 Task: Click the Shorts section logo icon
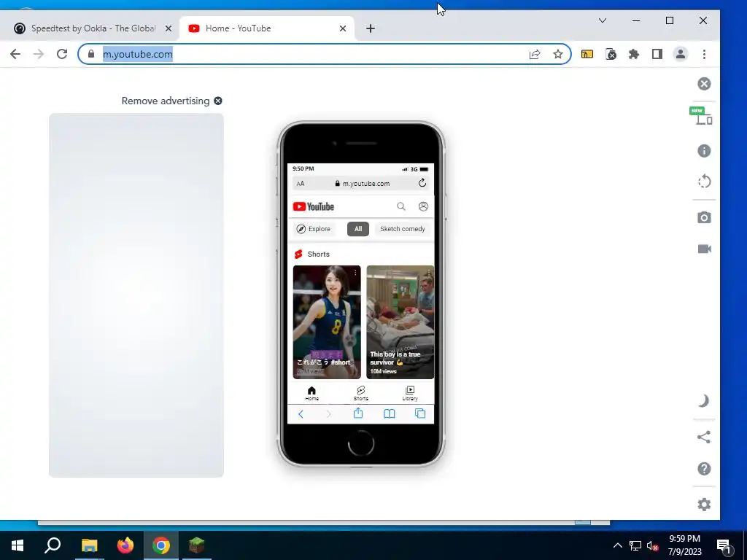298,254
